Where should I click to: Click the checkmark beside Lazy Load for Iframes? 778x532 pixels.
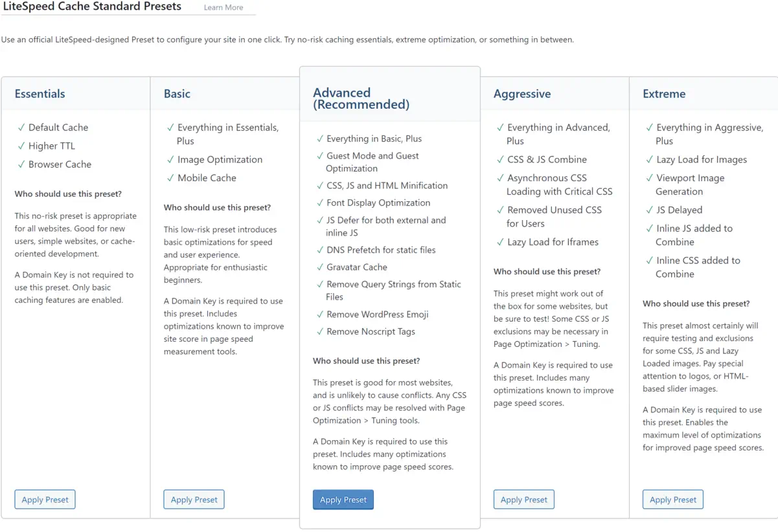click(x=499, y=242)
